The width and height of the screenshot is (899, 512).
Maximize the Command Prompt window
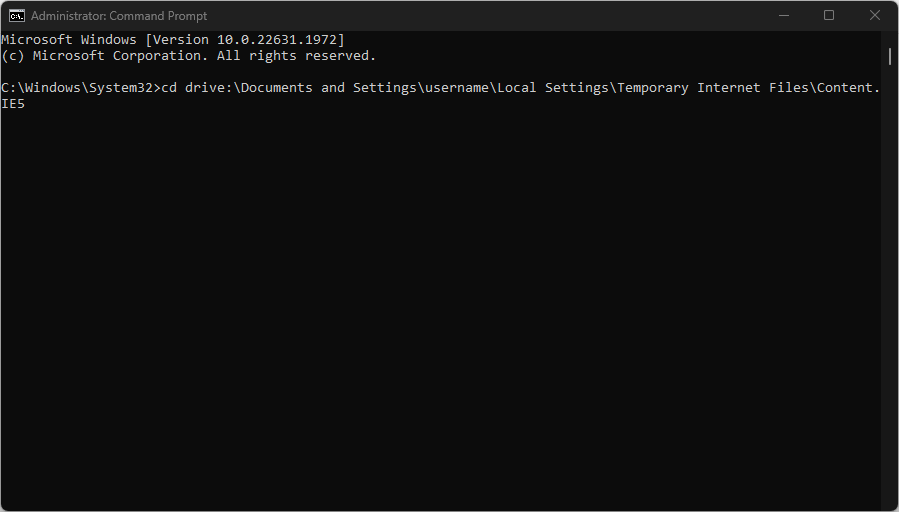tap(828, 15)
